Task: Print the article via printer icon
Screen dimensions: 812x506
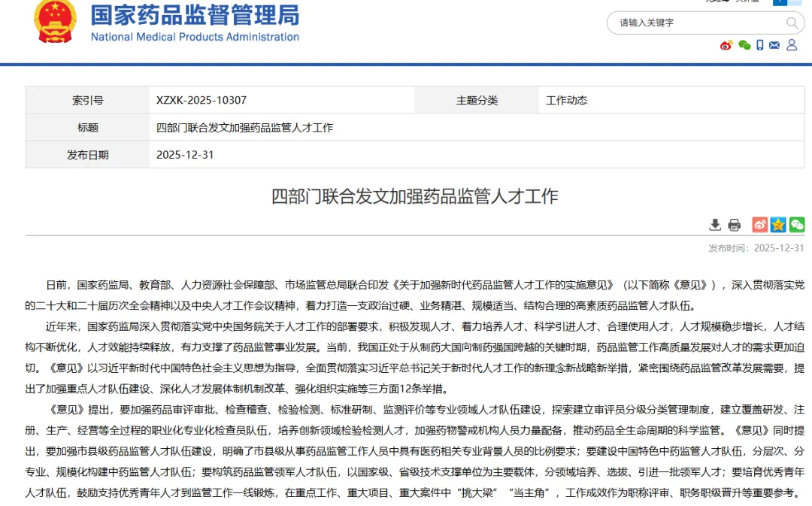Action: coord(735,225)
